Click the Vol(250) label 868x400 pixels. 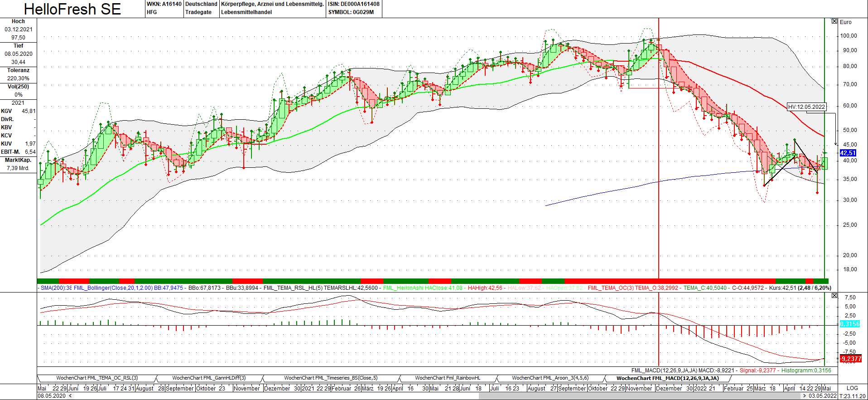pyautogui.click(x=18, y=87)
